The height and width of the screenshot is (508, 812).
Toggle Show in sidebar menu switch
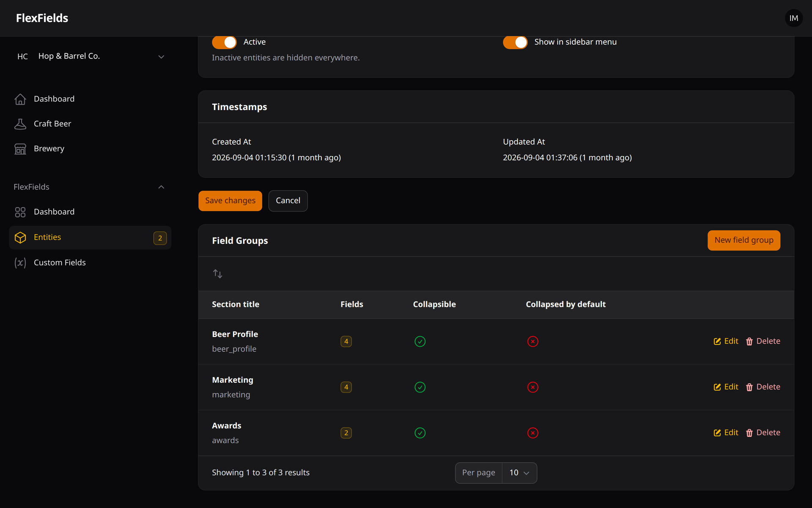tap(515, 42)
